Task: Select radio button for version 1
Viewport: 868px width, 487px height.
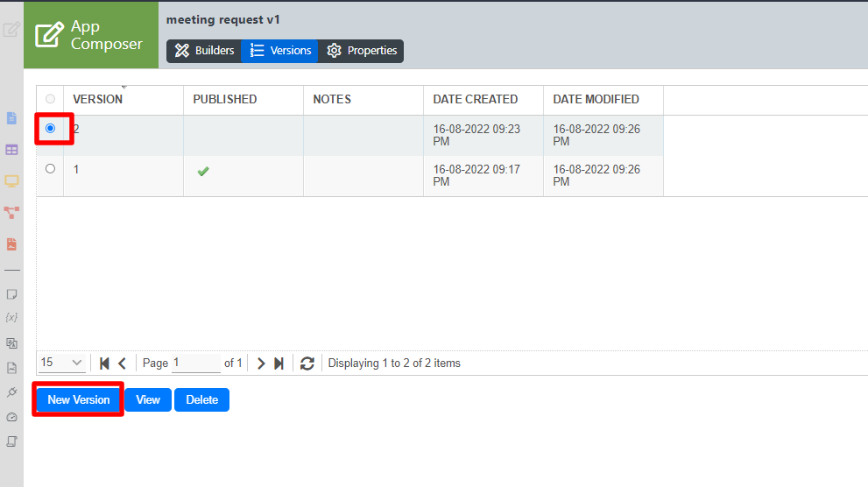Action: (51, 169)
